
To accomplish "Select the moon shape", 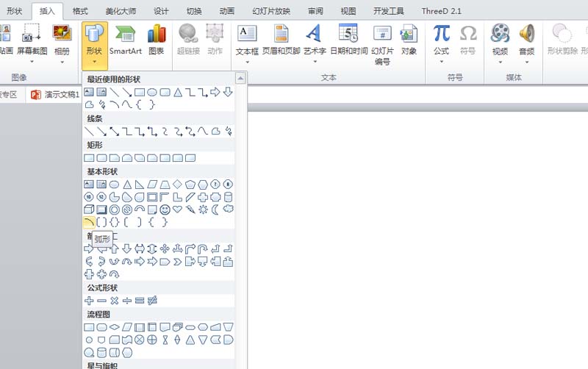I will [215, 209].
